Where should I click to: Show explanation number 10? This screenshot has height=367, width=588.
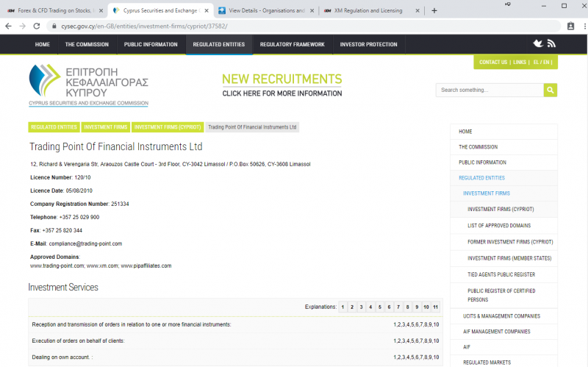pos(426,307)
